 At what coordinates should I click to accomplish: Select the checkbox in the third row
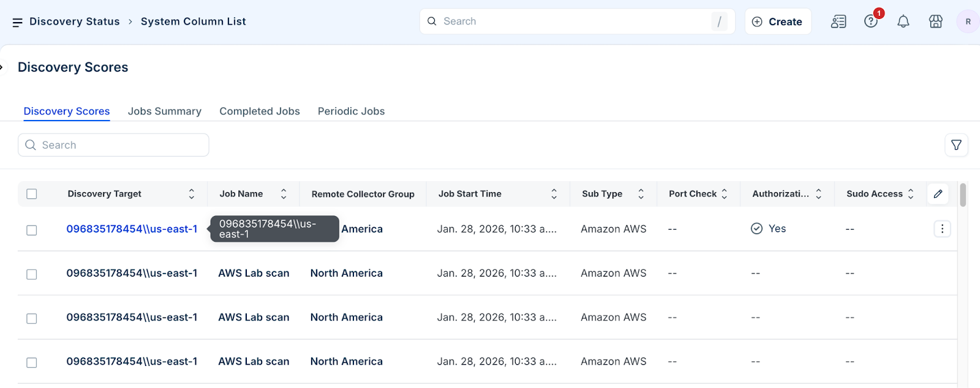point(32,318)
